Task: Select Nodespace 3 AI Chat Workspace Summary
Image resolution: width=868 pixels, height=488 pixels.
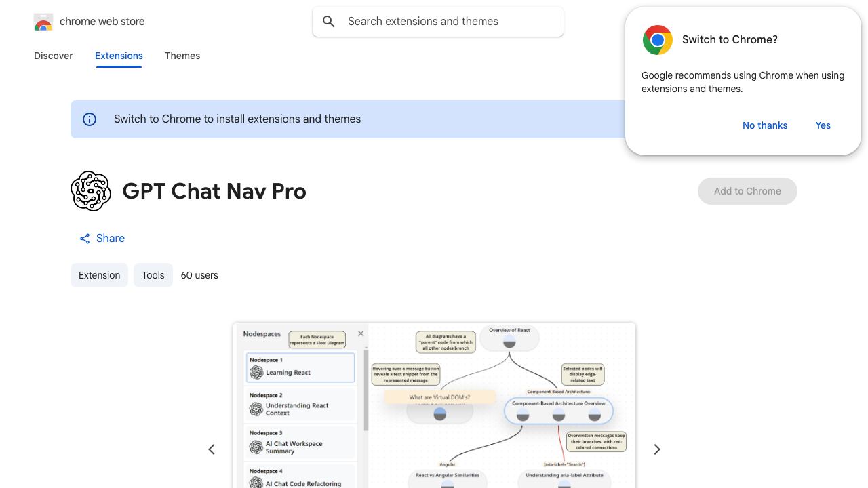Action: 300,443
